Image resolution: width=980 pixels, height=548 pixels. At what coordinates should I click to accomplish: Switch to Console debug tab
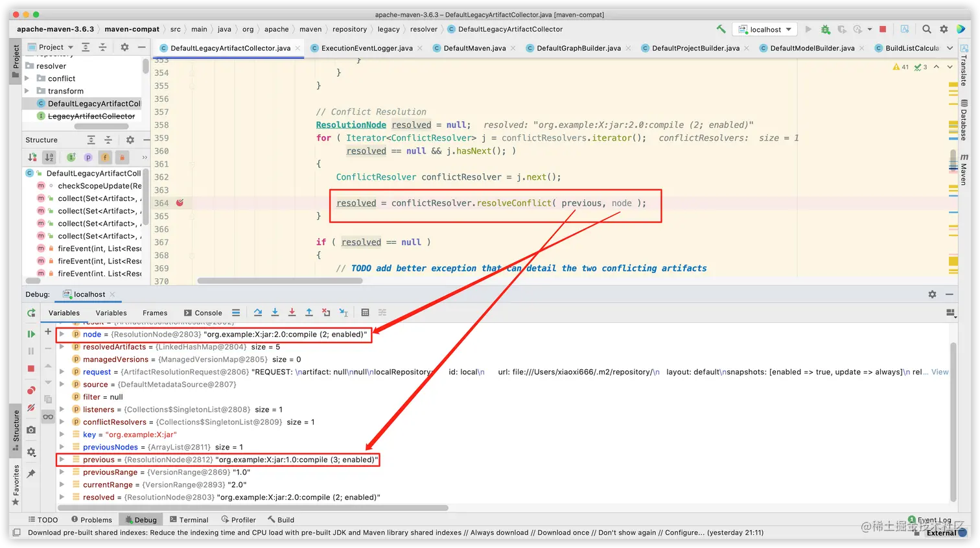click(x=203, y=313)
